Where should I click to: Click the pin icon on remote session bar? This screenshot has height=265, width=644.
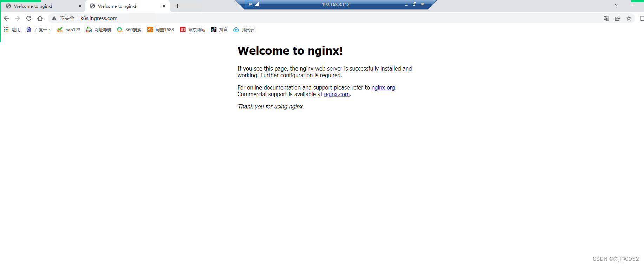tap(250, 4)
